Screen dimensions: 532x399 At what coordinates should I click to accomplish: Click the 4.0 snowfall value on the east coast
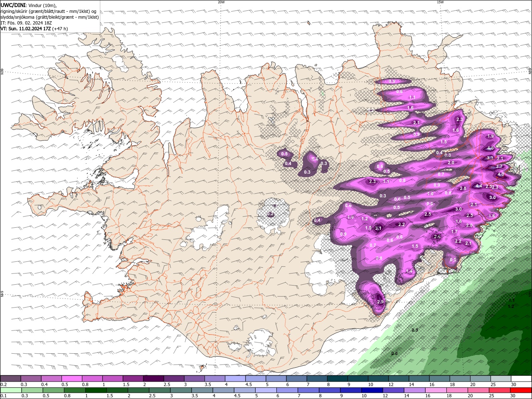[x=501, y=175]
